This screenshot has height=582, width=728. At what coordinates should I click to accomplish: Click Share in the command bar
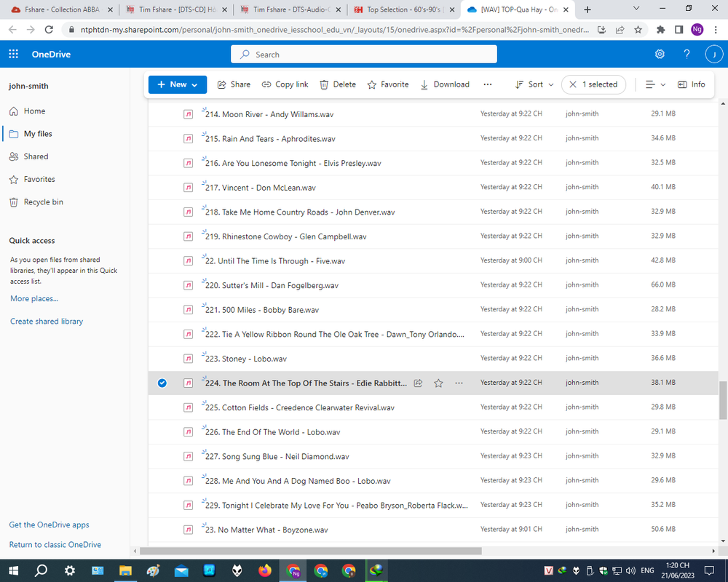234,84
